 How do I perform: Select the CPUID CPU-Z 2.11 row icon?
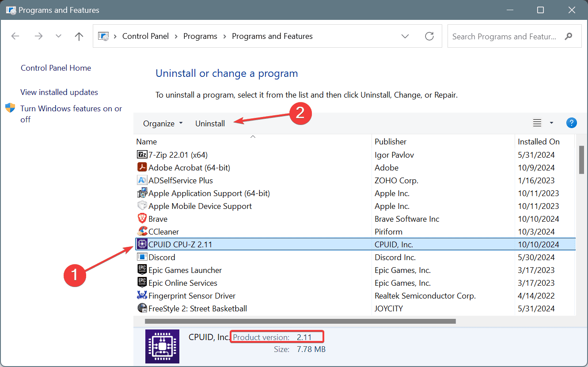(x=142, y=244)
